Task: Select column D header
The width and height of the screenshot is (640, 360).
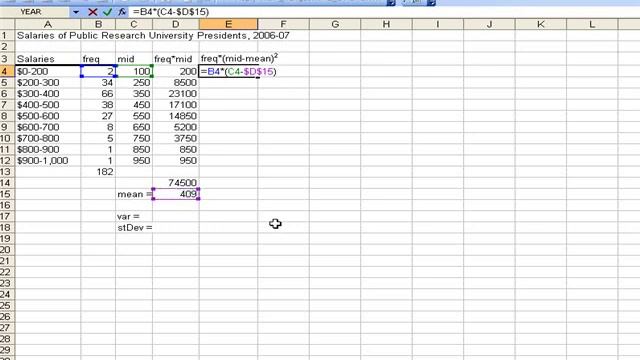Action: [x=176, y=24]
